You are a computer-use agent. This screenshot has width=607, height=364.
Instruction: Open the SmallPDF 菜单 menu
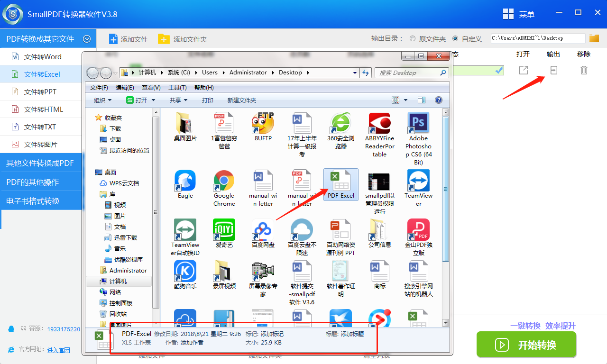pos(518,14)
